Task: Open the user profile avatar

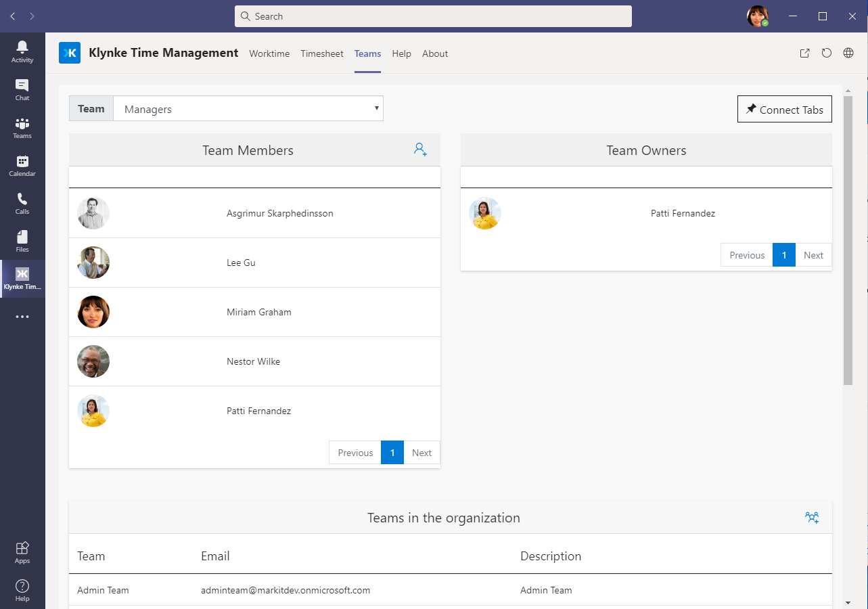Action: coord(757,16)
